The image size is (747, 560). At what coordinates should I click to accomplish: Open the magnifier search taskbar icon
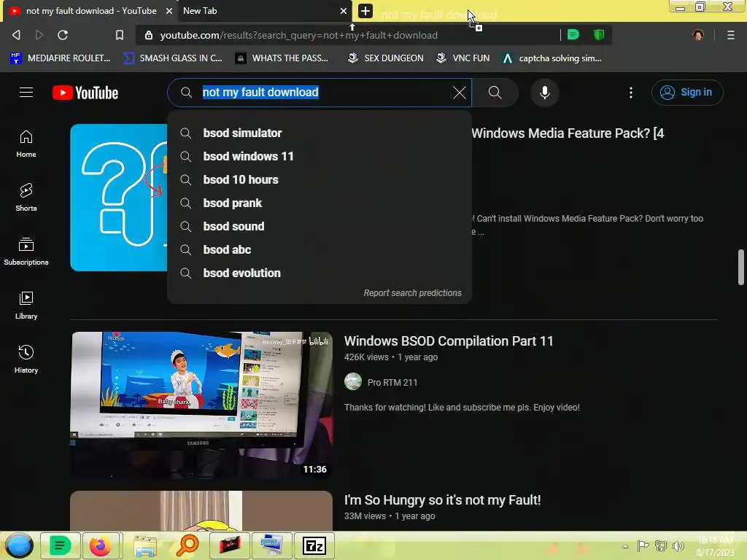coord(187,545)
